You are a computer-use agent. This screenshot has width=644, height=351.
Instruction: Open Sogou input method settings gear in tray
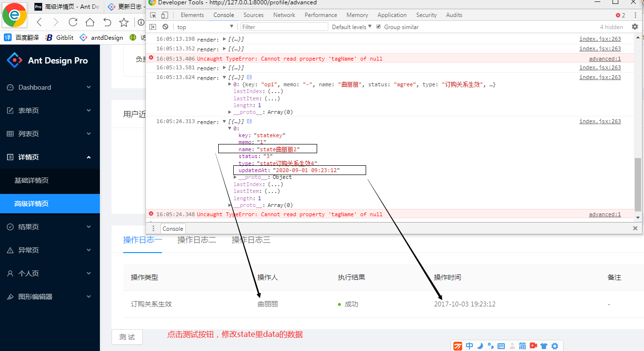(554, 346)
